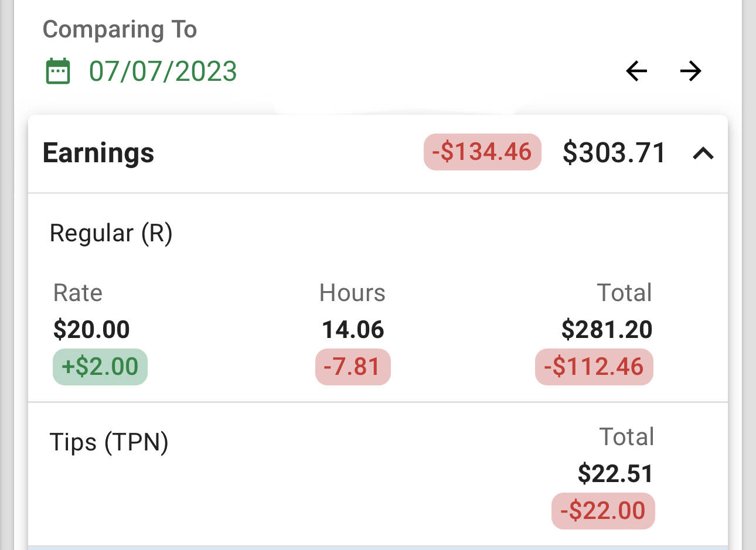Open the calendar icon date picker
The image size is (756, 550).
[58, 71]
